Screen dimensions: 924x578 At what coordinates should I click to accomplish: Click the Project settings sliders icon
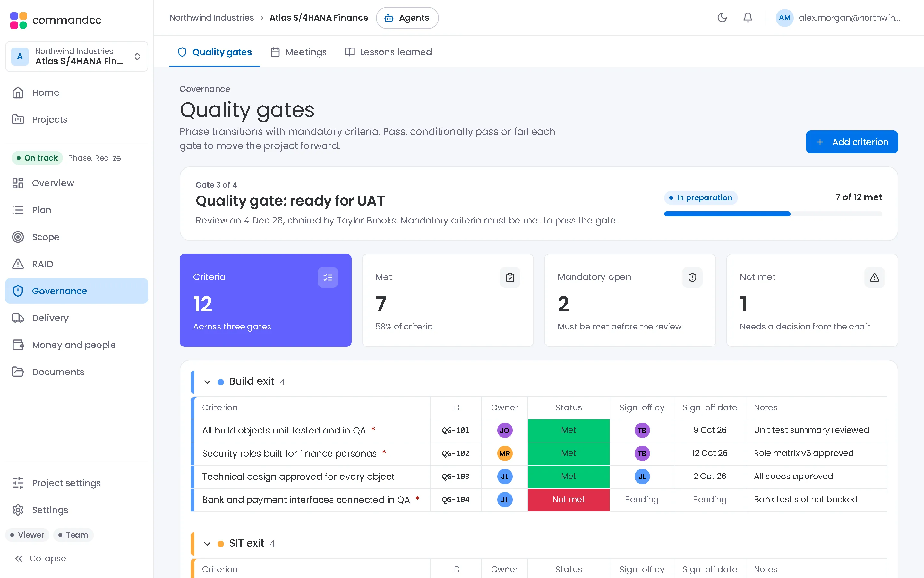pyautogui.click(x=18, y=483)
